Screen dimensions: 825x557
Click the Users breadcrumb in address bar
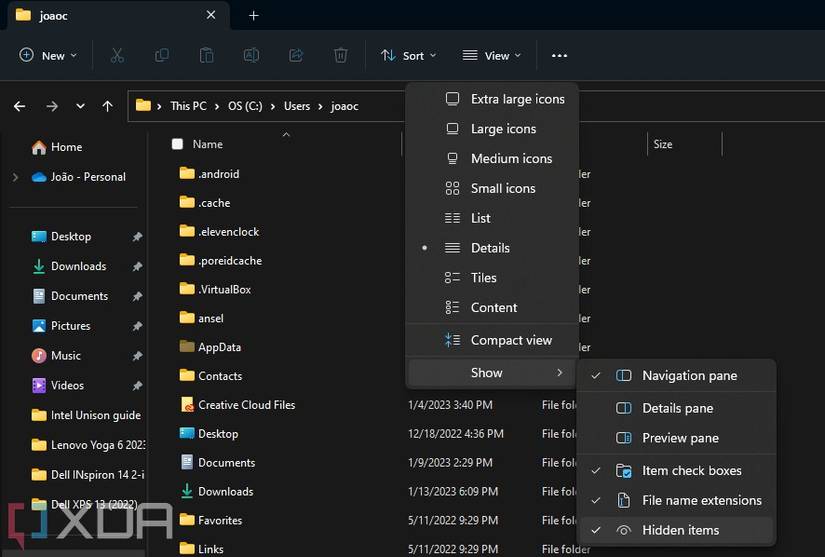(296, 106)
